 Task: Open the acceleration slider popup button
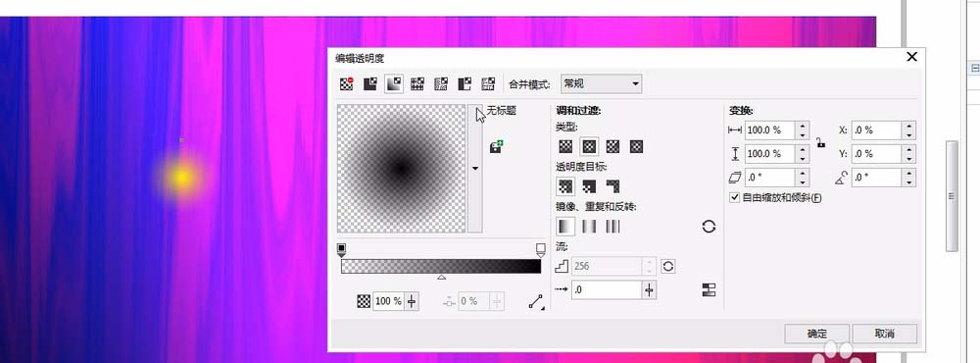coord(650,289)
